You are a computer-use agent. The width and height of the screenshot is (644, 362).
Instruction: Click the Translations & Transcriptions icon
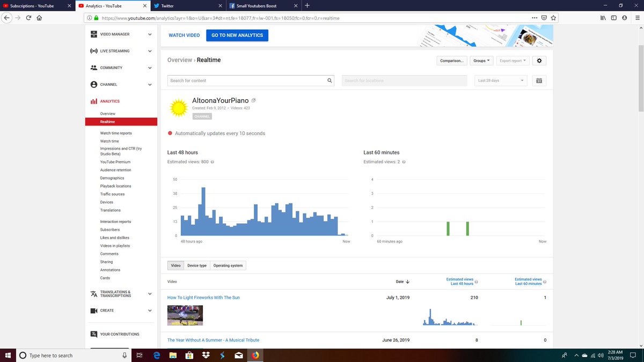tap(93, 294)
